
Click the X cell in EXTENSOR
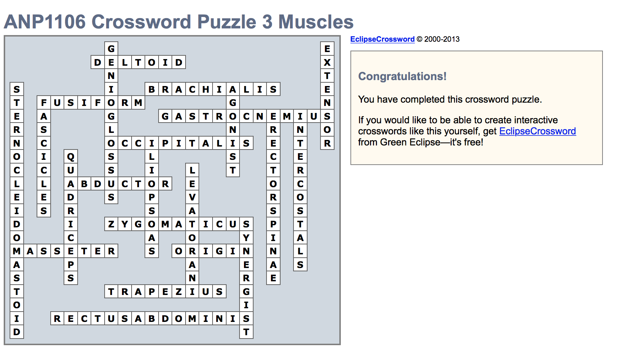pos(327,62)
